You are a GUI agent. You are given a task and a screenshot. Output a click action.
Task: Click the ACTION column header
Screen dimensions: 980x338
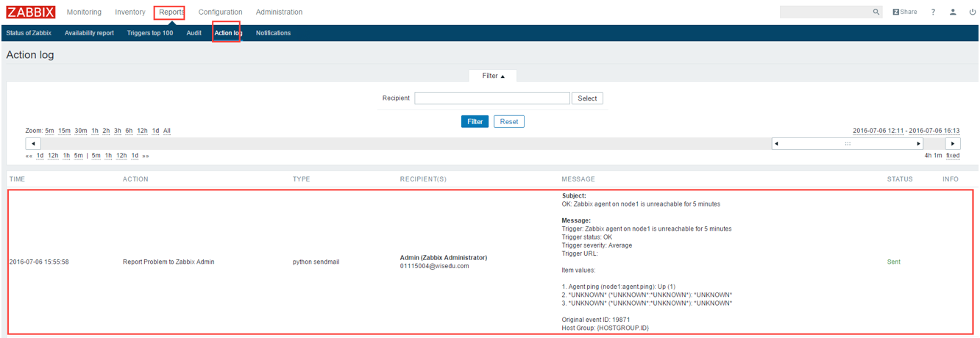coord(135,179)
